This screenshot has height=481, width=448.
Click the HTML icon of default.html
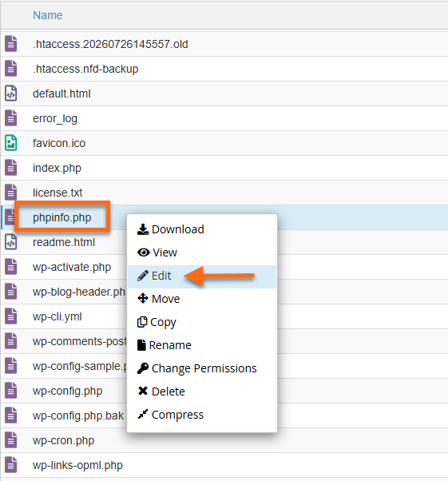(10, 93)
